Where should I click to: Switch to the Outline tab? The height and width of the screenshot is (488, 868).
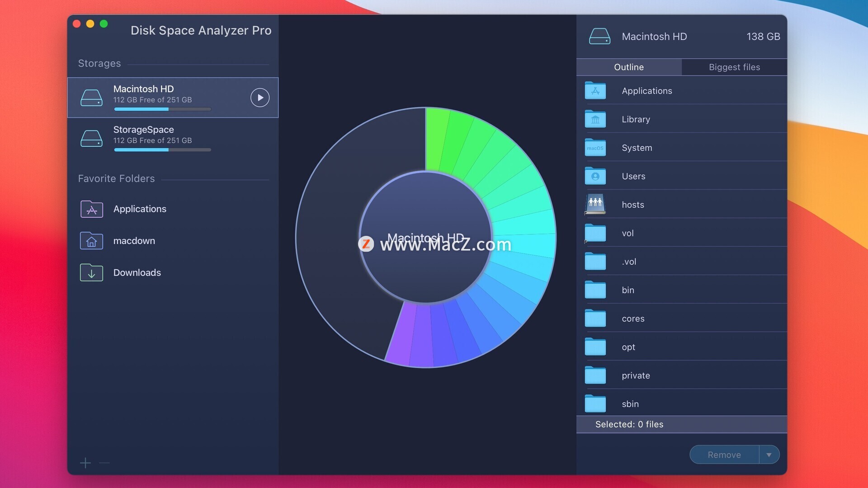tap(629, 67)
